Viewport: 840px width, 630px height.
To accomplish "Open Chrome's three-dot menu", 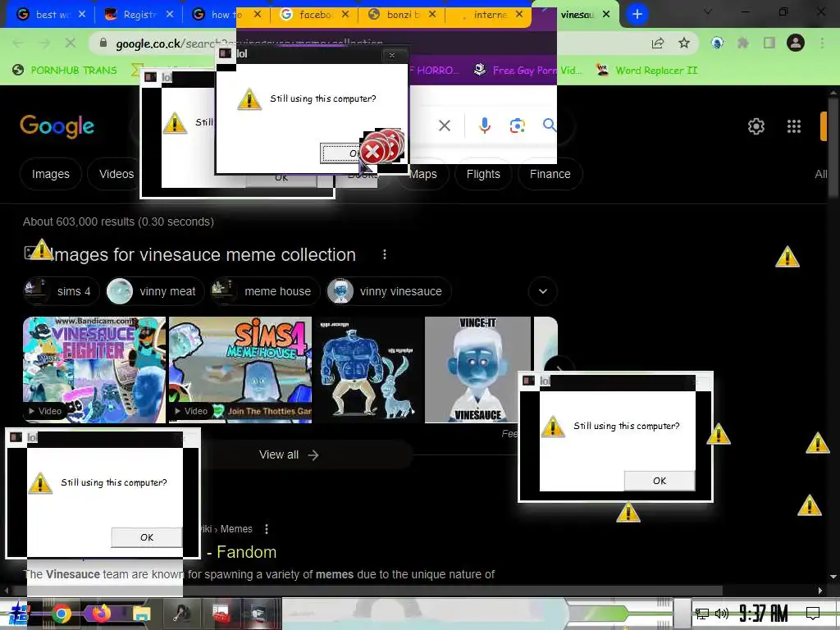I will 822,43.
